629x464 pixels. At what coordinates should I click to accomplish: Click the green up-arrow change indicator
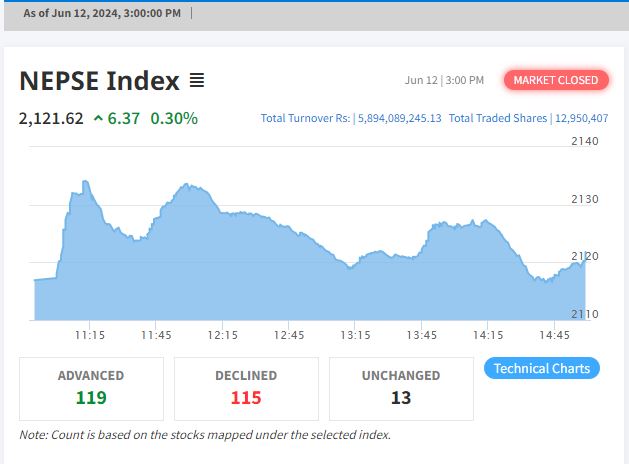[98, 118]
